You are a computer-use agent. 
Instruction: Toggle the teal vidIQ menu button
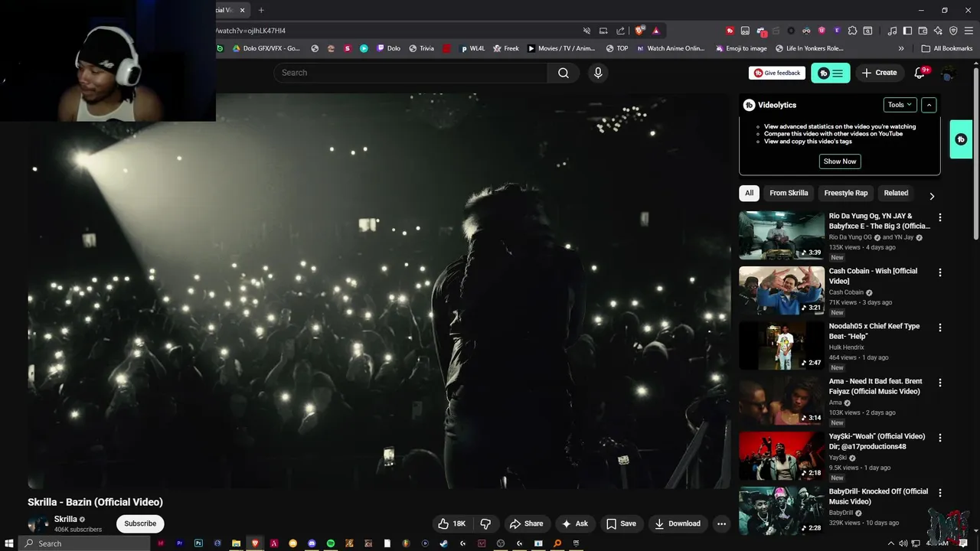831,73
